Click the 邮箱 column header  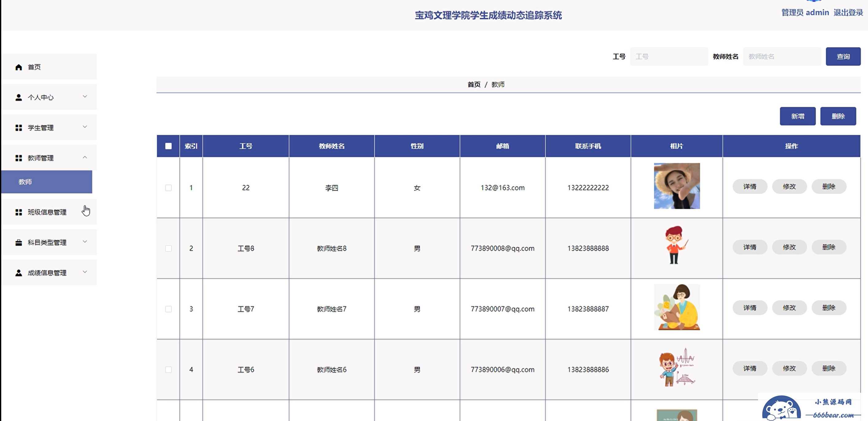pyautogui.click(x=502, y=146)
